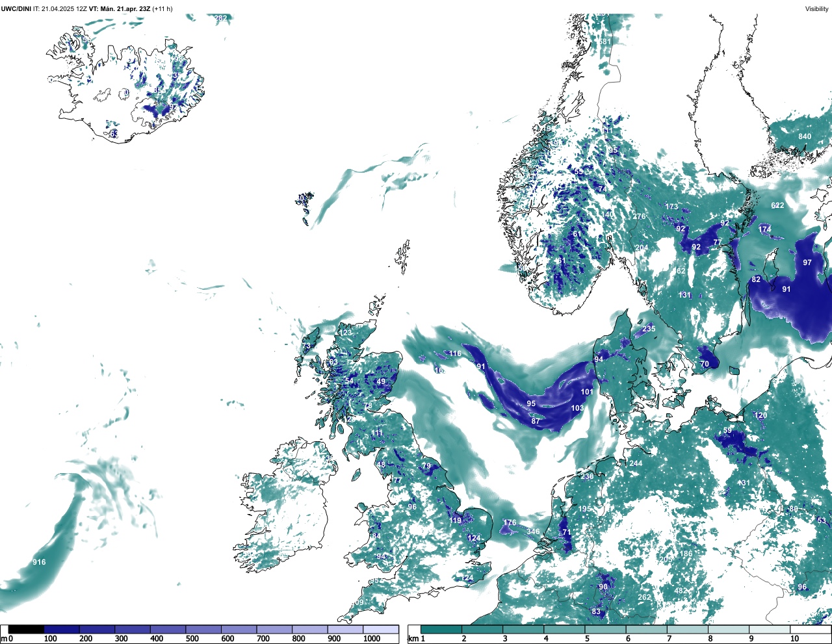Click the '54' value over western Scotland
832x644 pixels.
(349, 381)
